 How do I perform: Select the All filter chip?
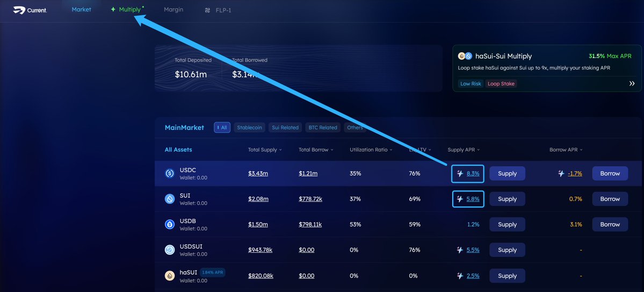click(222, 127)
